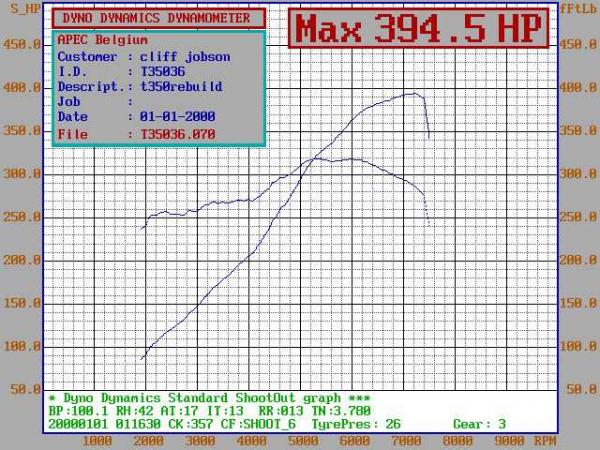This screenshot has width=600, height=450.
Task: Click the Max 394.5 HP readout box
Action: pyautogui.click(x=419, y=29)
